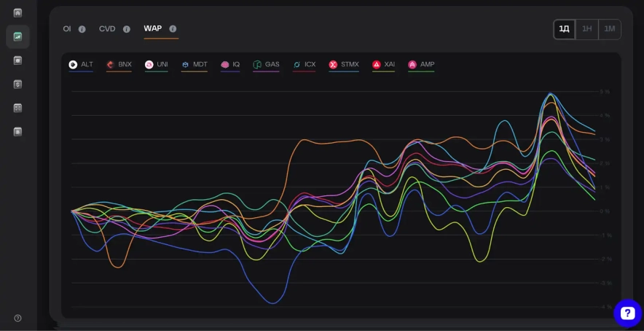Toggle BNX series in chart legend
The width and height of the screenshot is (644, 331).
click(119, 65)
